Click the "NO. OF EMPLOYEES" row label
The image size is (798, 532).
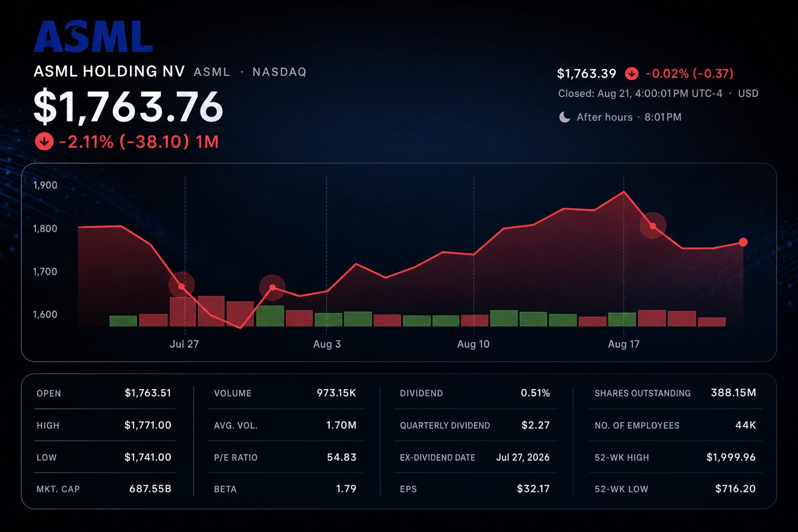[637, 426]
